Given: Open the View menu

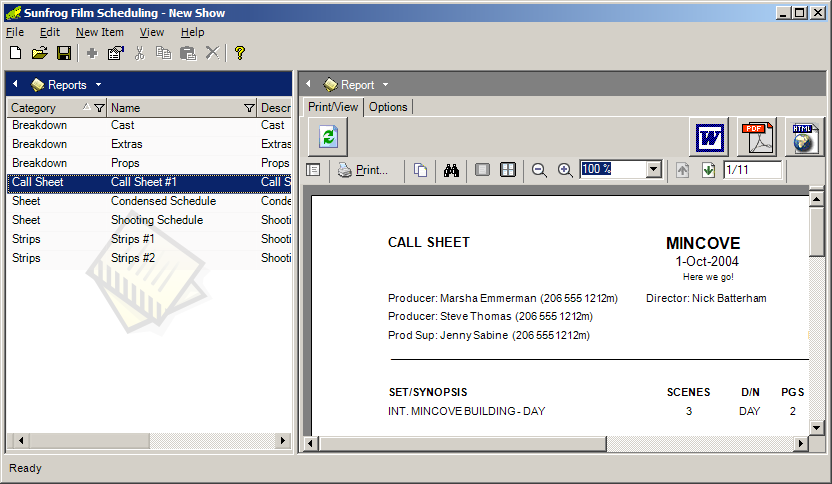Looking at the screenshot, I should tap(152, 32).
